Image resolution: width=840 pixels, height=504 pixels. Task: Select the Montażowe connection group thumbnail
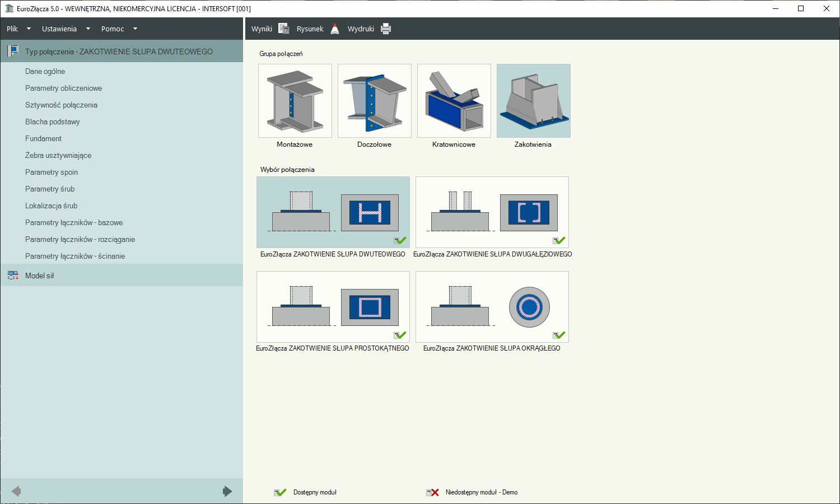[x=295, y=101]
